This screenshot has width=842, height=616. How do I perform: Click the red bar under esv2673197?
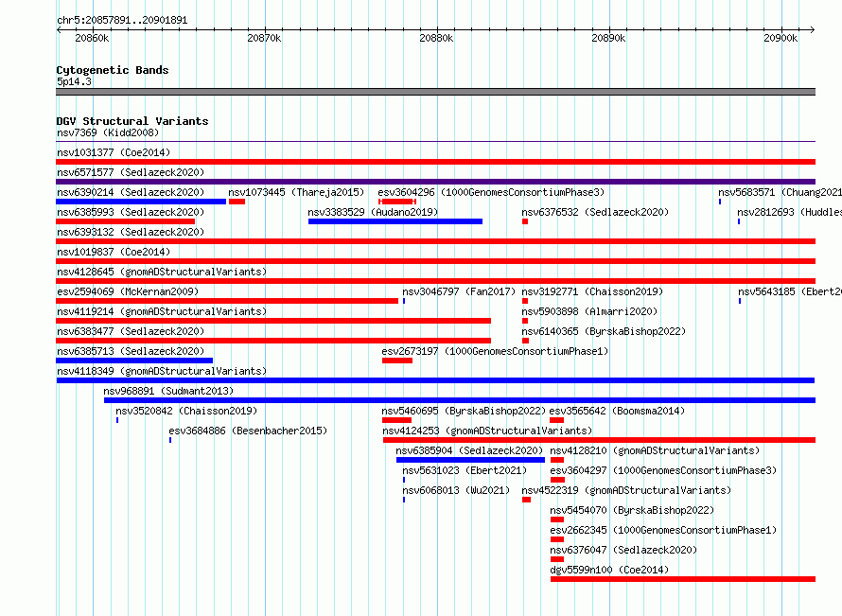tap(397, 361)
